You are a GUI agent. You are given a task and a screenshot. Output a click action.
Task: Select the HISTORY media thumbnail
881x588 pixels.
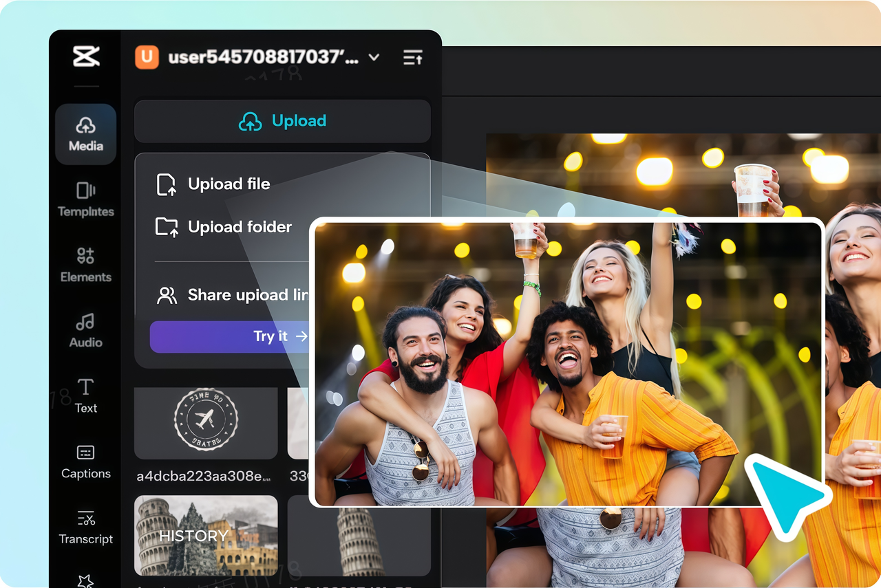tap(206, 535)
